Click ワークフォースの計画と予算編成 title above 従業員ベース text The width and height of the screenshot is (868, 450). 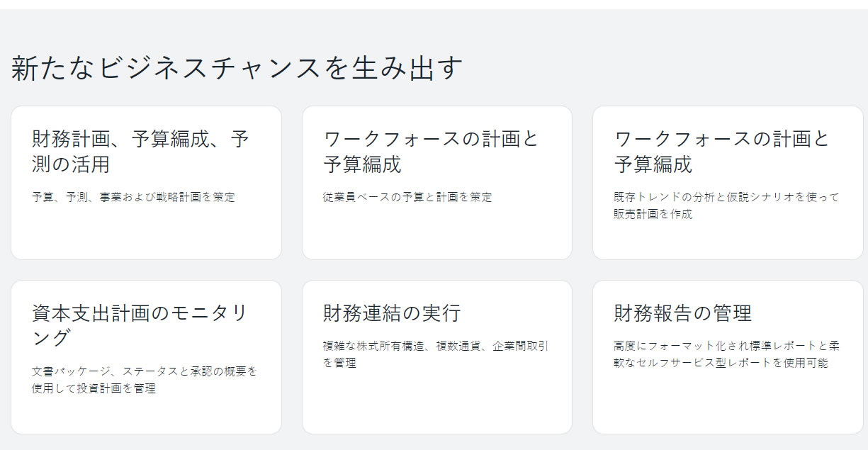431,152
